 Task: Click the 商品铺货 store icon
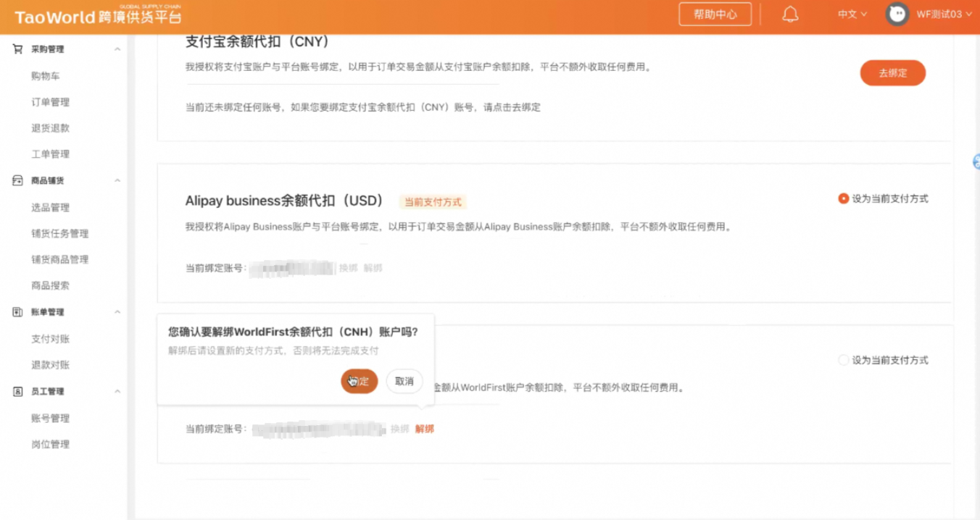tap(18, 181)
